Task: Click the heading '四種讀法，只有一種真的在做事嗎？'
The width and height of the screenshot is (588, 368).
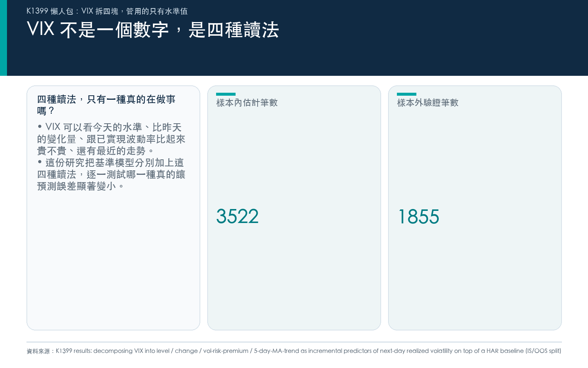Action: 106,105
